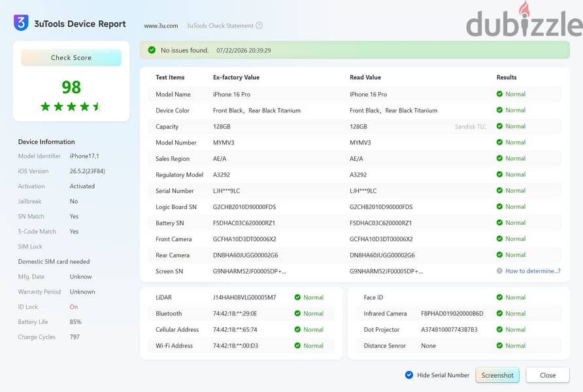Click the ID Lock On status

point(74,307)
